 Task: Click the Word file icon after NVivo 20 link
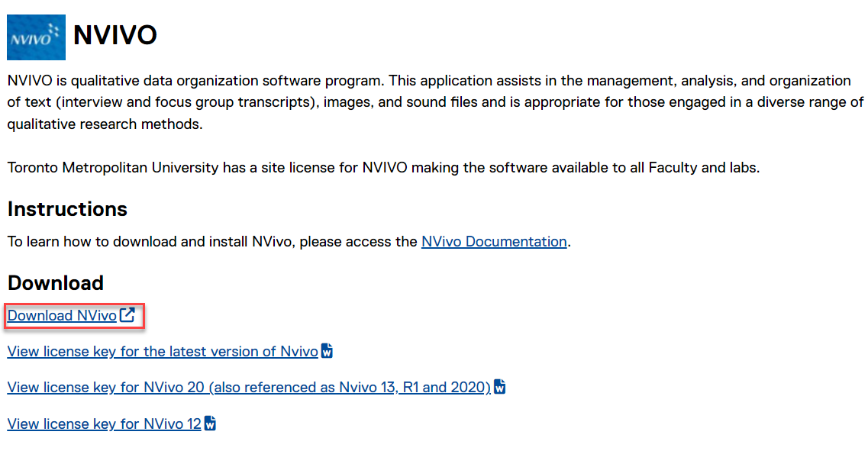tap(500, 387)
